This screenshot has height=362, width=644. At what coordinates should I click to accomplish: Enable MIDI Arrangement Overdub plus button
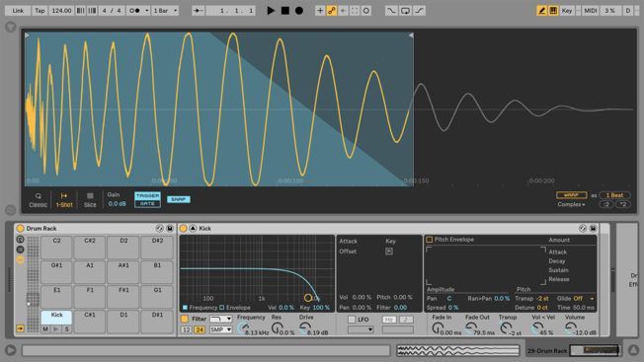320,11
